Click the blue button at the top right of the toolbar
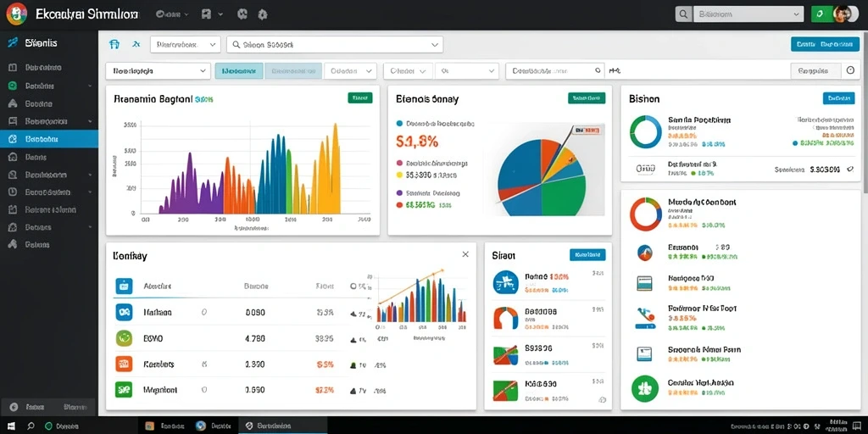The height and width of the screenshot is (434, 868). tap(825, 44)
